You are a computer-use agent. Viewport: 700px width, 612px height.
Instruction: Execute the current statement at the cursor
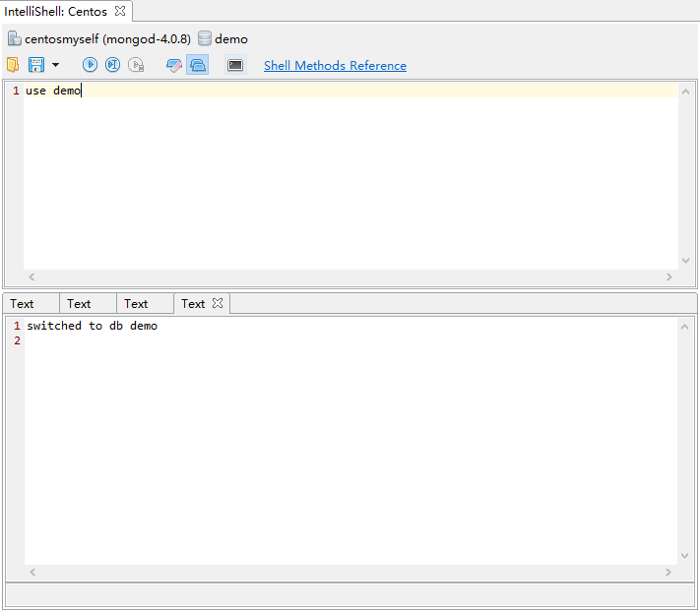tap(112, 65)
